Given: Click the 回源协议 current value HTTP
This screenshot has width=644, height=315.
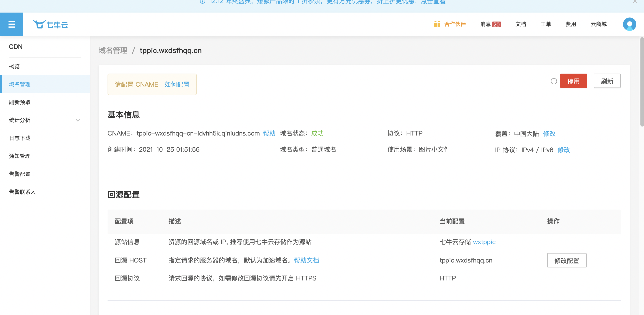Looking at the screenshot, I should pos(447,278).
